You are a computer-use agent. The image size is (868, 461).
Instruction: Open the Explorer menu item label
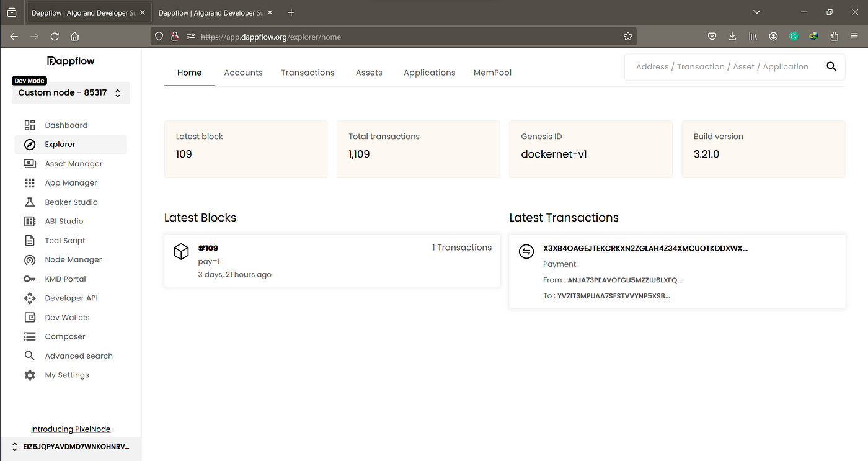click(60, 145)
